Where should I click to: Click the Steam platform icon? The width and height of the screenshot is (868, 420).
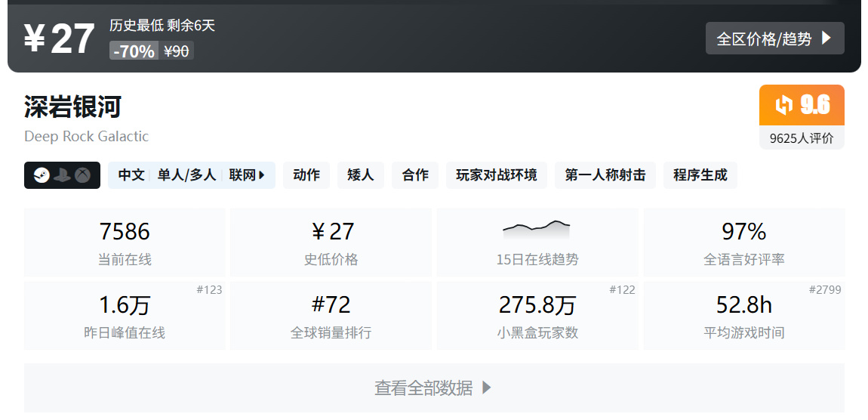[x=42, y=176]
